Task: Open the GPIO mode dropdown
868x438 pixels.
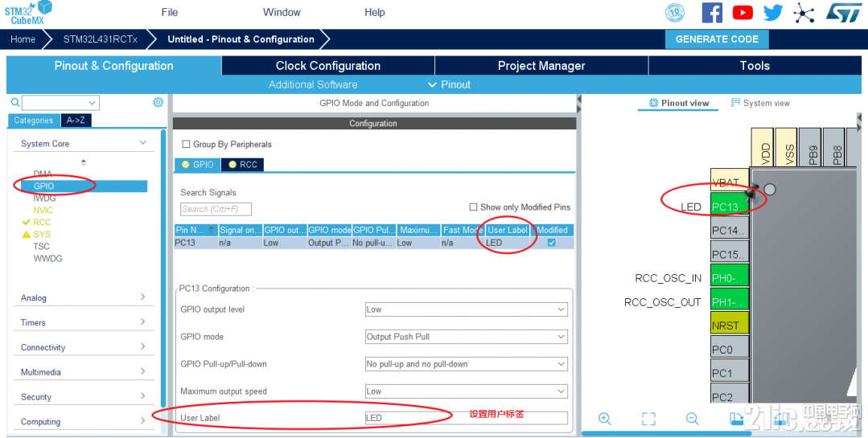Action: 466,337
